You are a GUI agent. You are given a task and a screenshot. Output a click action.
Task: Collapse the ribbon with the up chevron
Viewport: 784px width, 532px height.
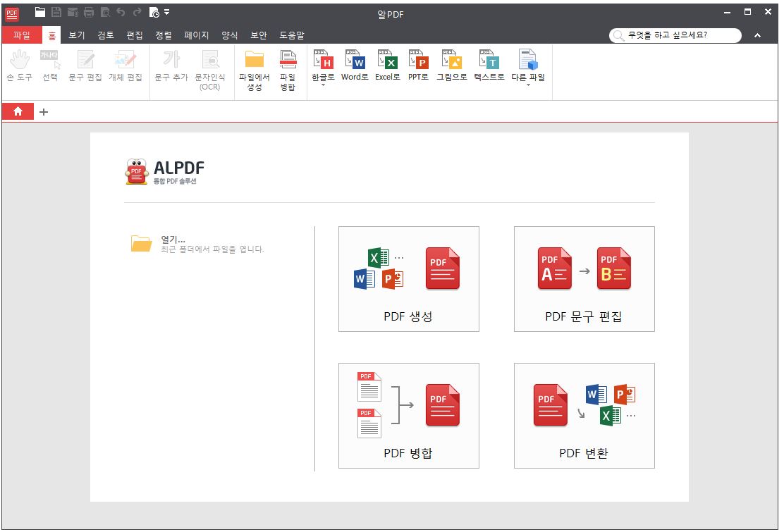point(757,35)
